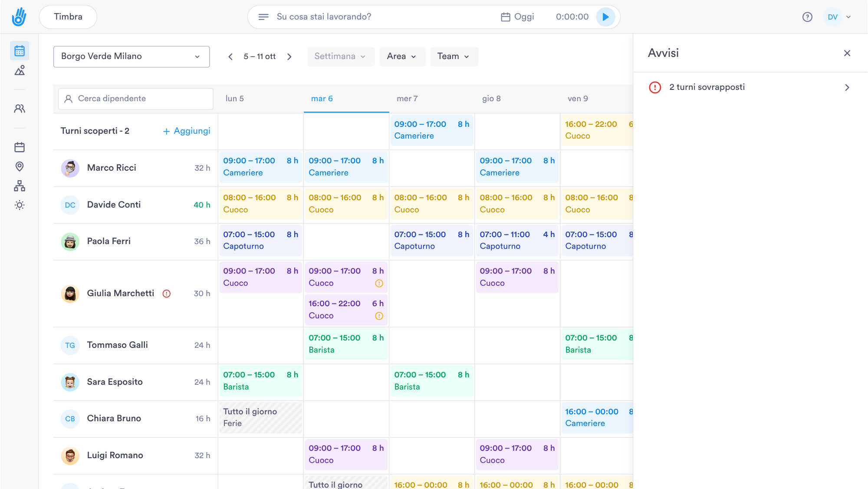Start the timer with the play button
This screenshot has width=868, height=489.
(605, 17)
